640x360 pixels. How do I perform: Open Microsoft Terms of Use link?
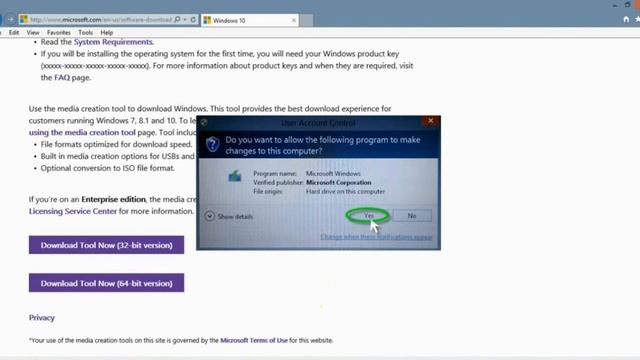pyautogui.click(x=254, y=340)
